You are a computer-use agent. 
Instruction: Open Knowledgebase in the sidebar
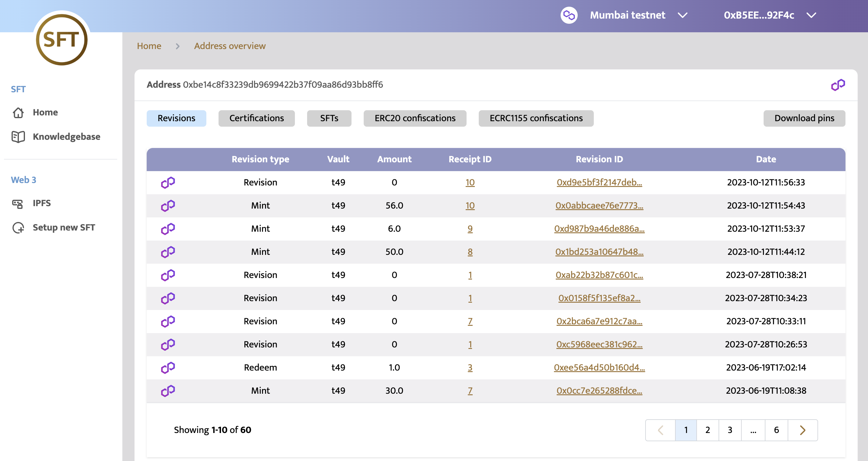point(66,137)
